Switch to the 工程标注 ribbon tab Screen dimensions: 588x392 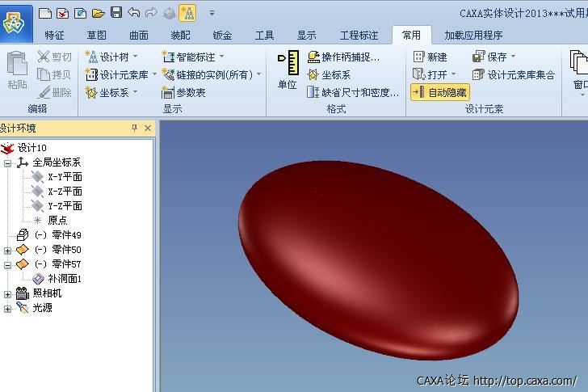pos(359,36)
